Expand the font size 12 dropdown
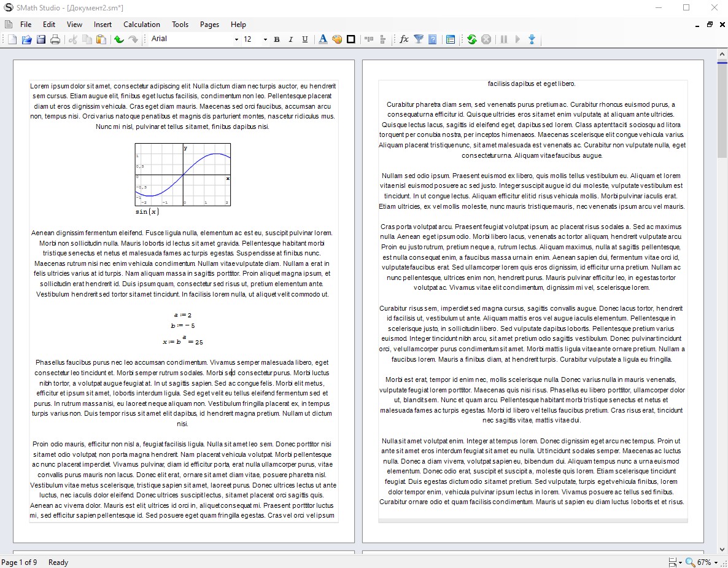Screen dimensions: 728x568 tap(265, 39)
